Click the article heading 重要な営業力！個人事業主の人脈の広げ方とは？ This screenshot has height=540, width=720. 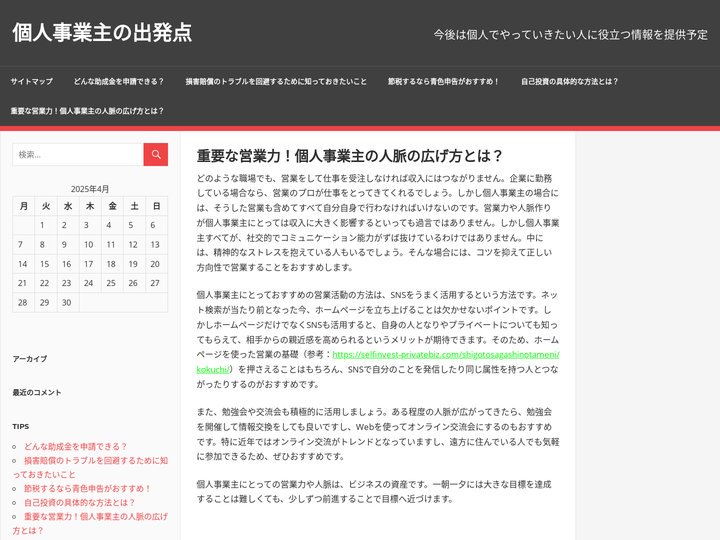coord(350,156)
